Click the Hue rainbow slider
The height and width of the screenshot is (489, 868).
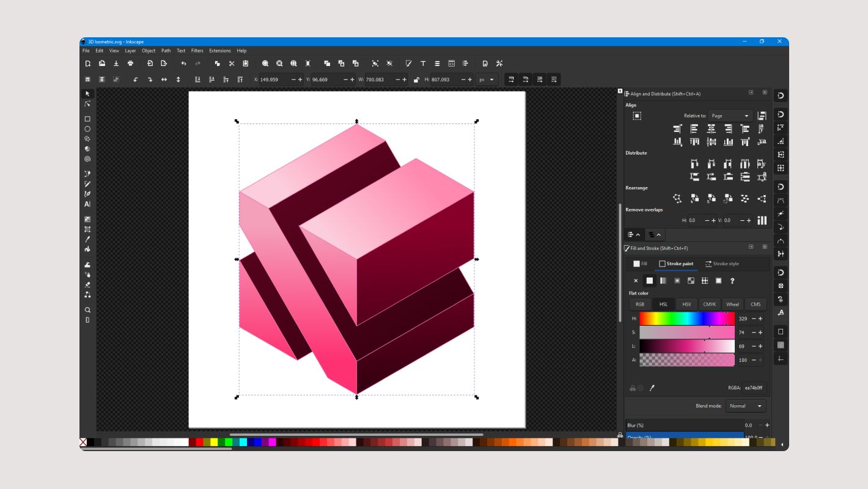[686, 318]
